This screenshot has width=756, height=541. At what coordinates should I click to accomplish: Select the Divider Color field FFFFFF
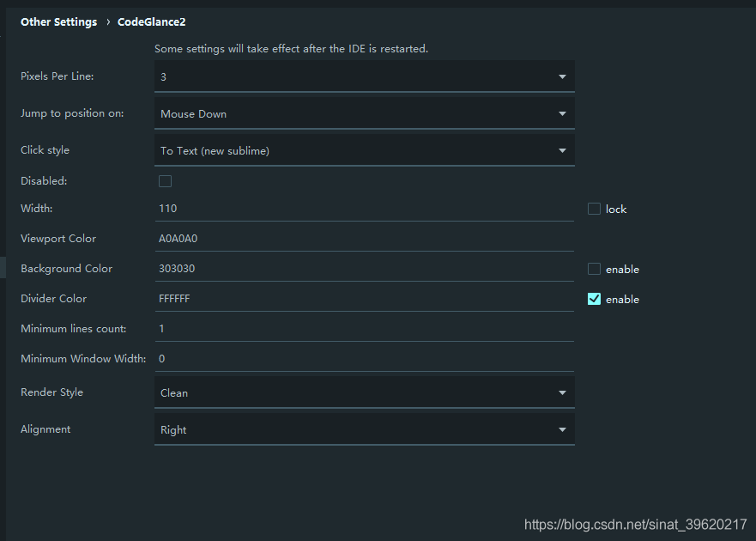(x=365, y=299)
